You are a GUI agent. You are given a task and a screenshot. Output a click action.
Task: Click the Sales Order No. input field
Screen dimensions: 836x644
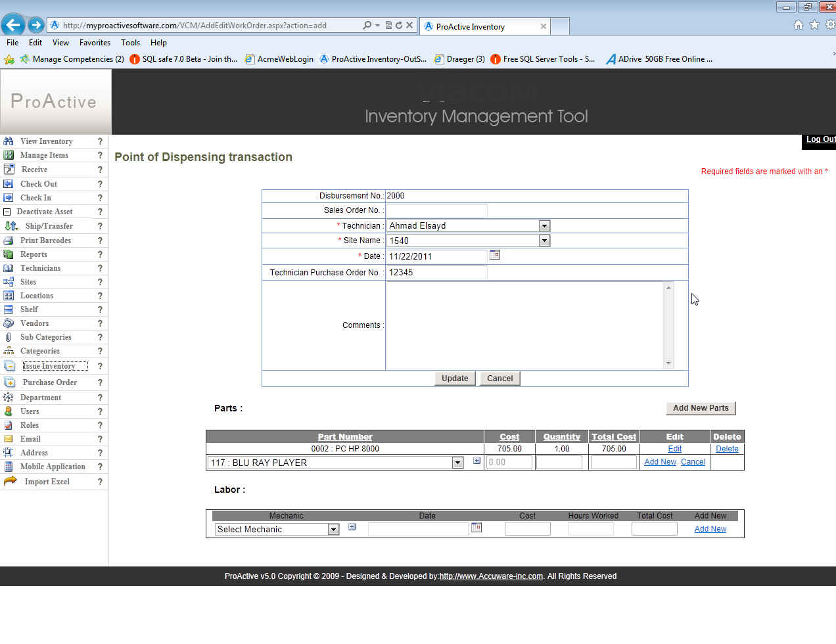coord(436,210)
